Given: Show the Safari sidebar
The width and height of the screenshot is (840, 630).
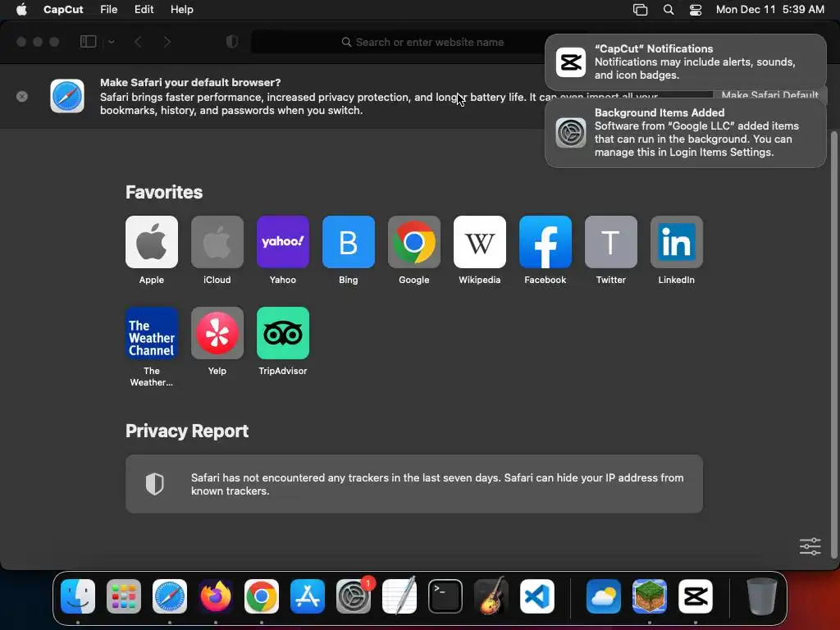Looking at the screenshot, I should [88, 42].
